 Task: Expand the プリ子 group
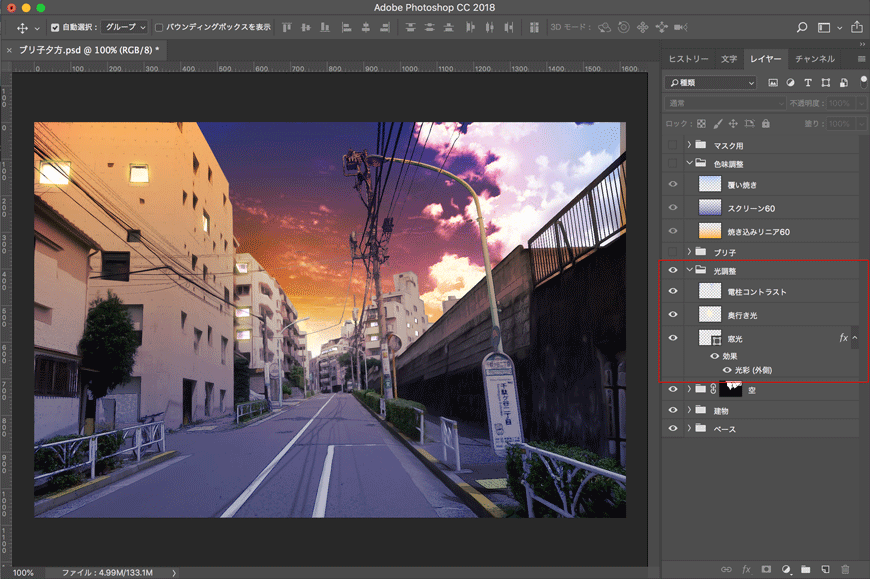pyautogui.click(x=689, y=251)
